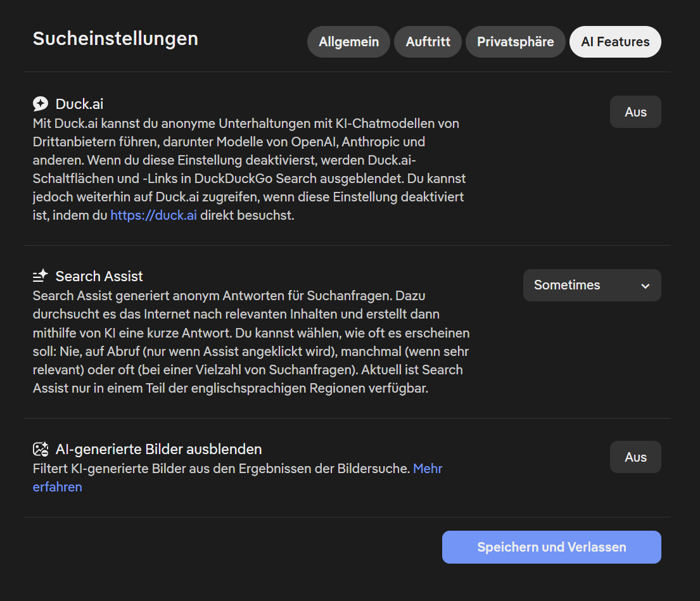Viewport: 700px width, 601px height.
Task: Click the Search Assist sparkle icon
Action: (41, 276)
